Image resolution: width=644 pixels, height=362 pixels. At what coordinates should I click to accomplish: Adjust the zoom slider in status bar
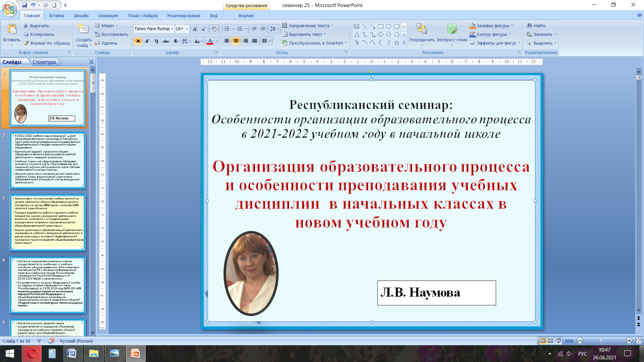point(601,341)
